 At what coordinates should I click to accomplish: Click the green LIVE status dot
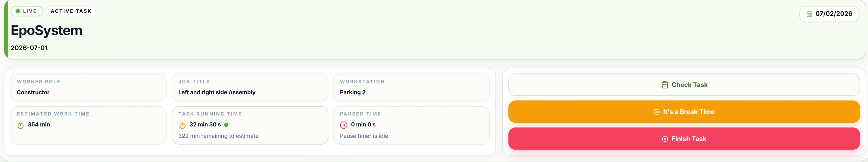point(18,11)
